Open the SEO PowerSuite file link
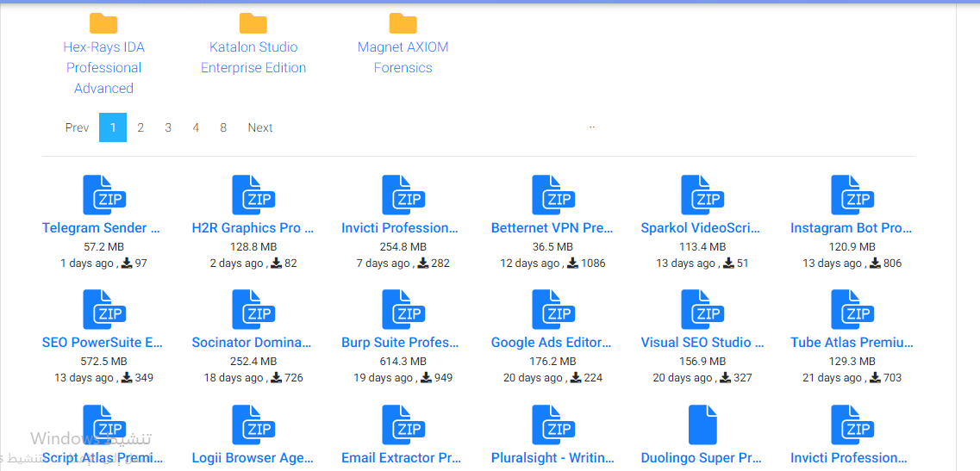The height and width of the screenshot is (471, 980). click(x=103, y=343)
